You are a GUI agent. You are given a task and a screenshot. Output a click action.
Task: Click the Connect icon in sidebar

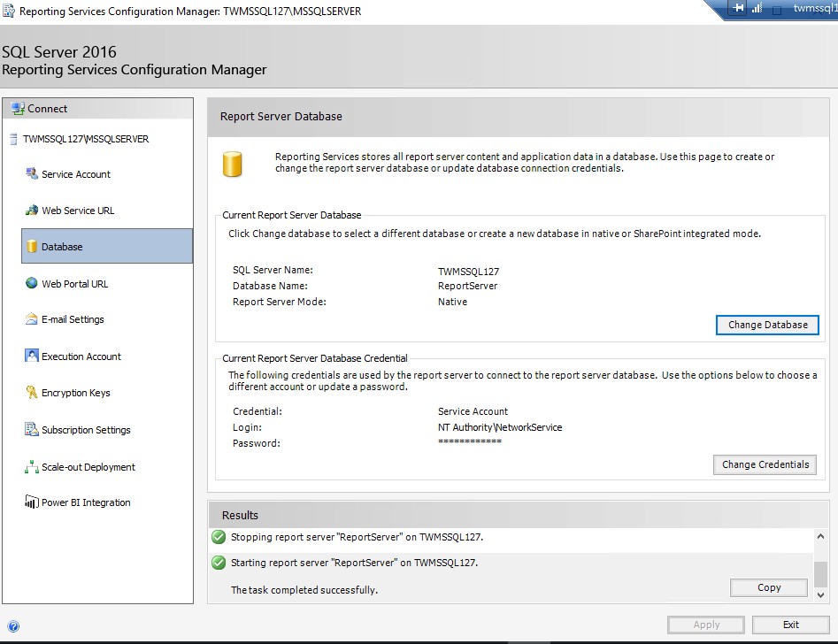click(18, 109)
